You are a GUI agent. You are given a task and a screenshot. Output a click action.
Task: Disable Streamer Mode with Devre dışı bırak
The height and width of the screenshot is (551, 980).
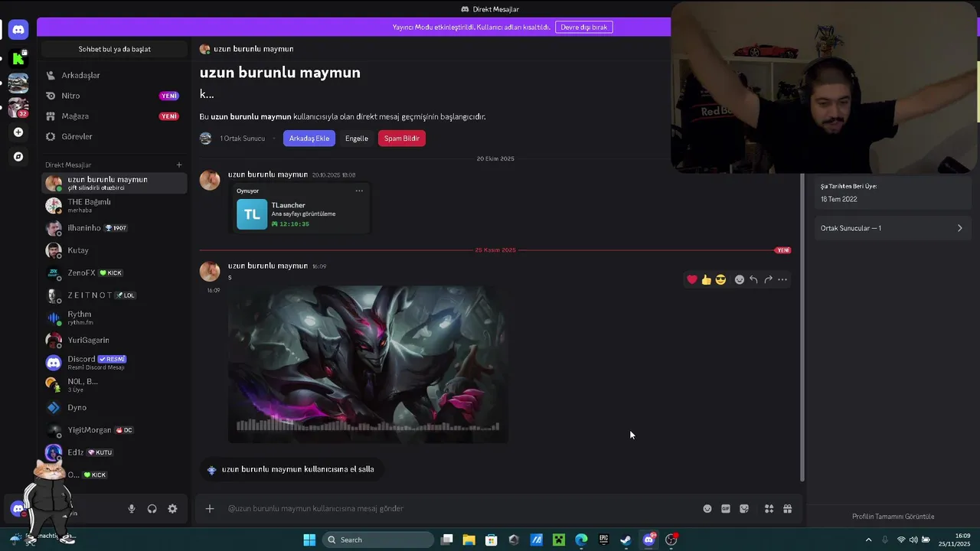[584, 27]
